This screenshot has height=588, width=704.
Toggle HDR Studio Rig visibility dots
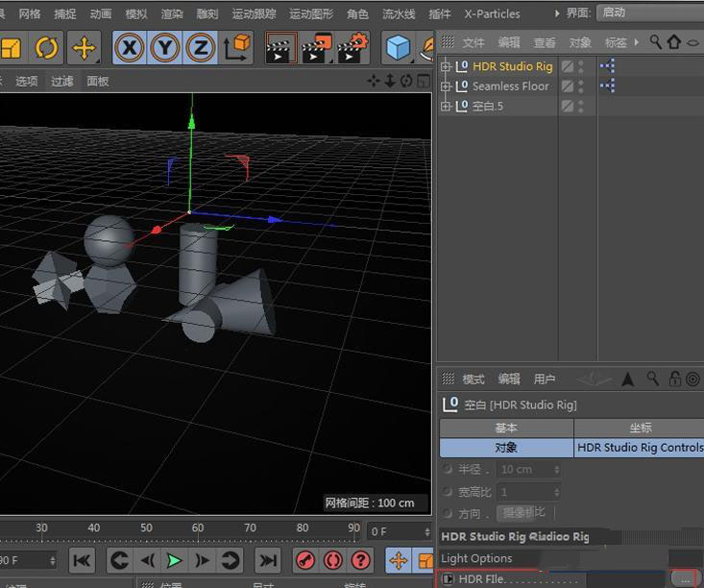[x=581, y=66]
